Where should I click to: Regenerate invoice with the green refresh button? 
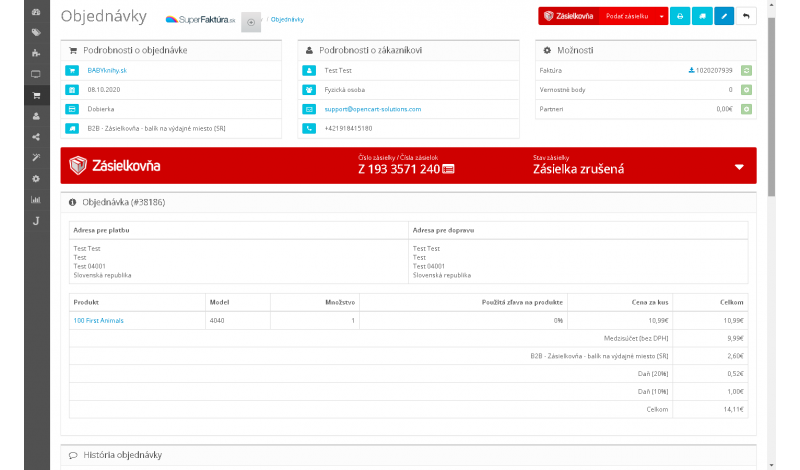pos(746,70)
